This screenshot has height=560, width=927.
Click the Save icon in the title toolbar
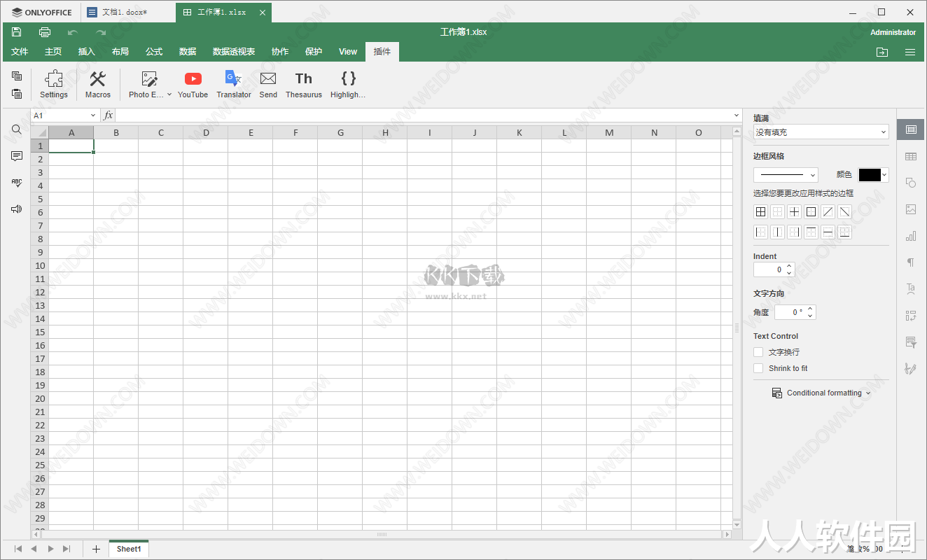[x=17, y=32]
